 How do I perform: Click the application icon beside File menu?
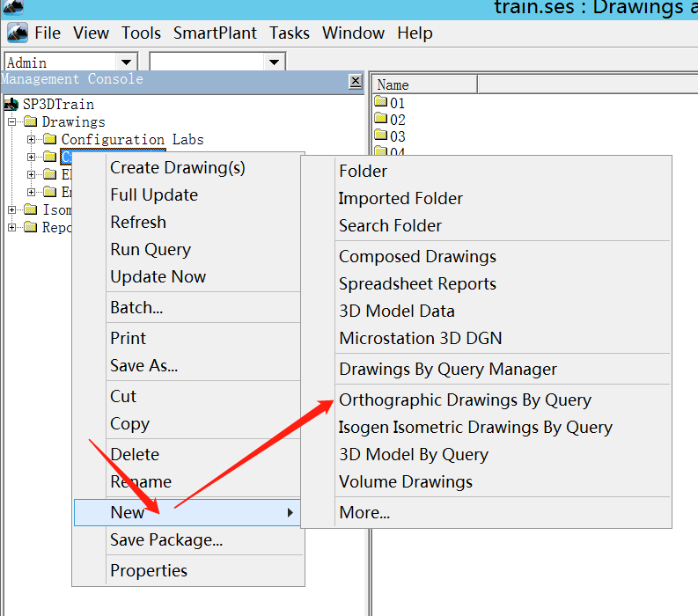point(18,33)
